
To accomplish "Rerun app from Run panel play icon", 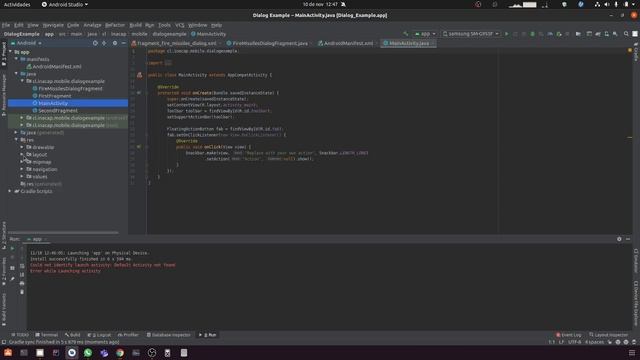I will pos(12,248).
